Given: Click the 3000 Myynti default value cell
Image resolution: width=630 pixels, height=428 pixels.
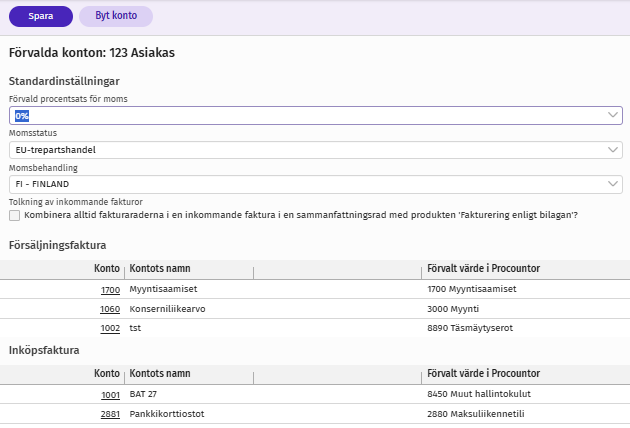Looking at the screenshot, I should pos(453,309).
